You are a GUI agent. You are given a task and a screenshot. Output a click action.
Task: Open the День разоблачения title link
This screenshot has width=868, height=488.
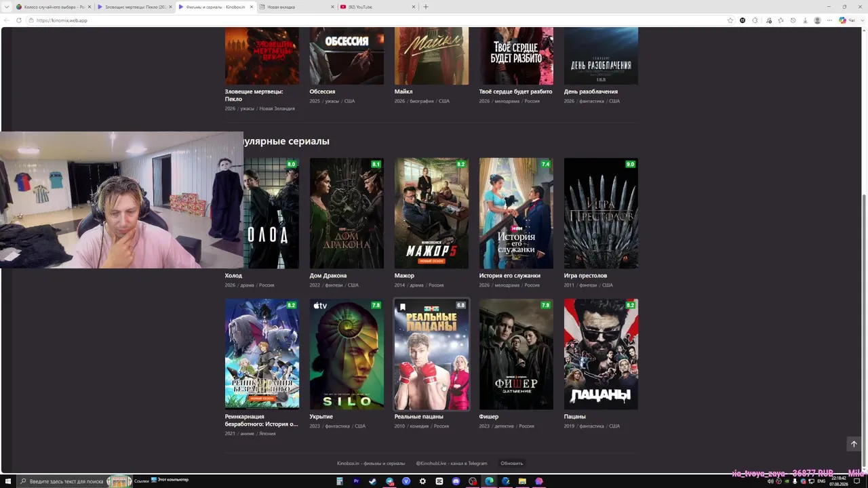(591, 91)
